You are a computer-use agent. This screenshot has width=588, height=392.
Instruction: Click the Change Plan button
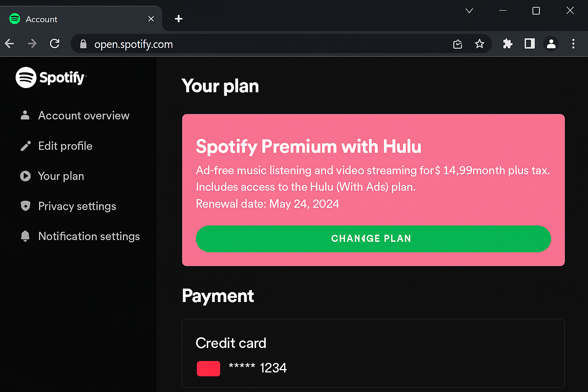pyautogui.click(x=373, y=238)
